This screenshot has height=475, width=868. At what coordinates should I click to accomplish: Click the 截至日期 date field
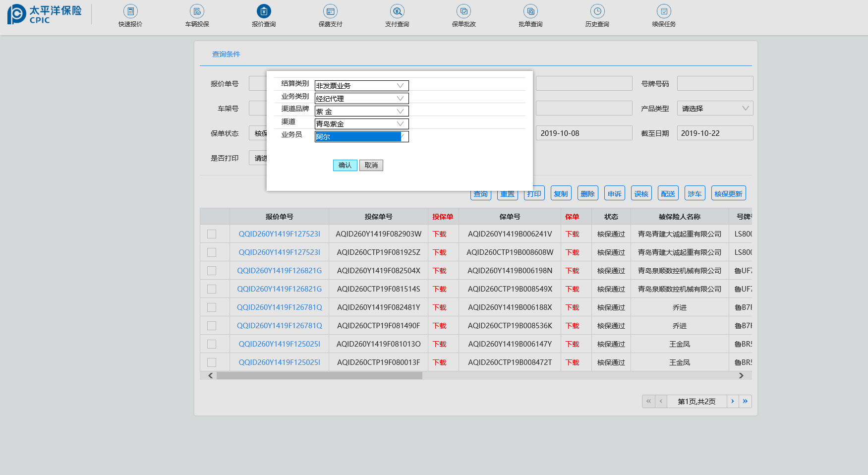click(715, 133)
